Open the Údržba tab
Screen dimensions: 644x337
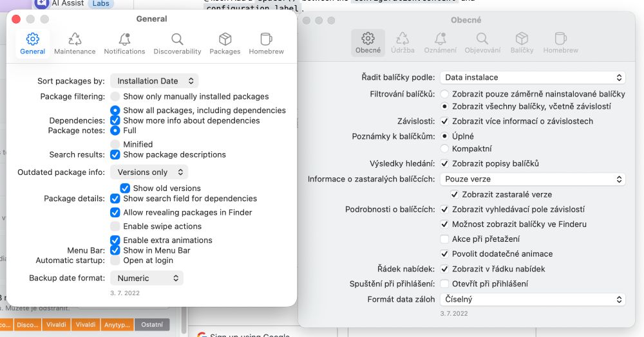[x=402, y=42]
